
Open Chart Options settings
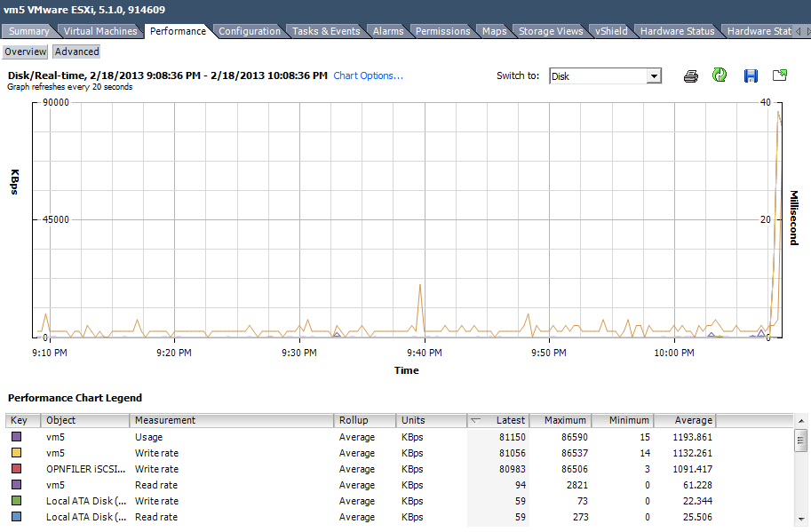tap(368, 75)
